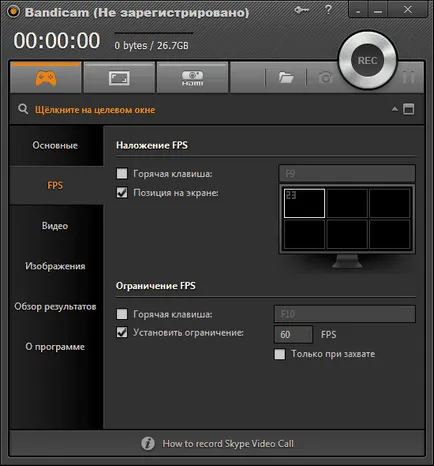Open the Обзор результатов tab
Image resolution: width=434 pixels, height=466 pixels.
(x=55, y=306)
